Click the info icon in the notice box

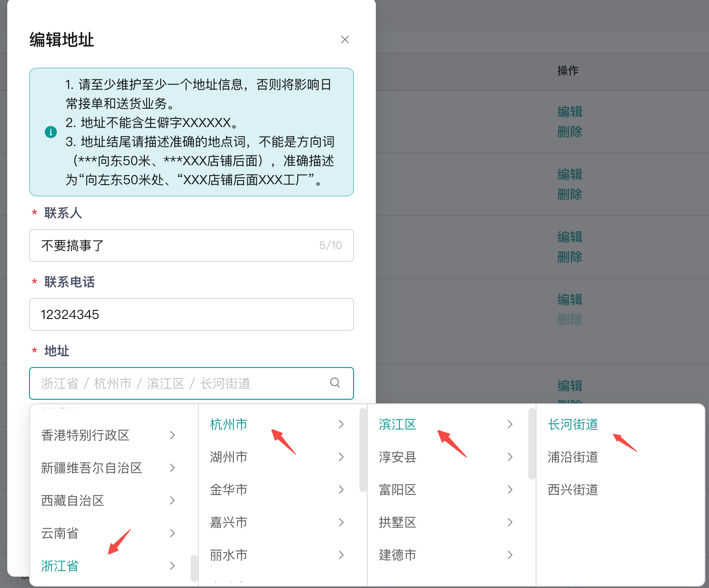pos(51,132)
